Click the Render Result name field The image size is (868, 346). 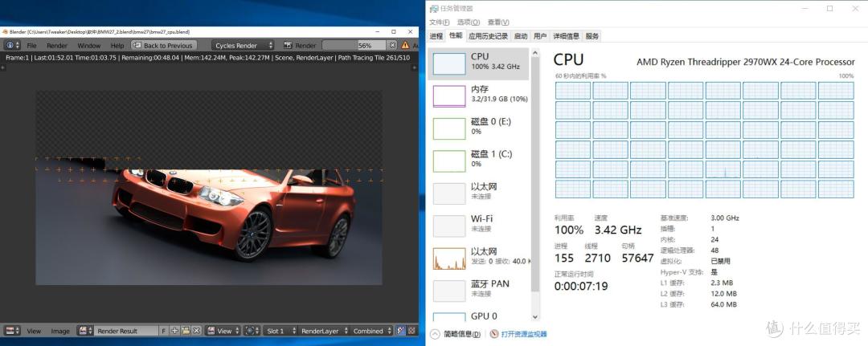[126, 331]
